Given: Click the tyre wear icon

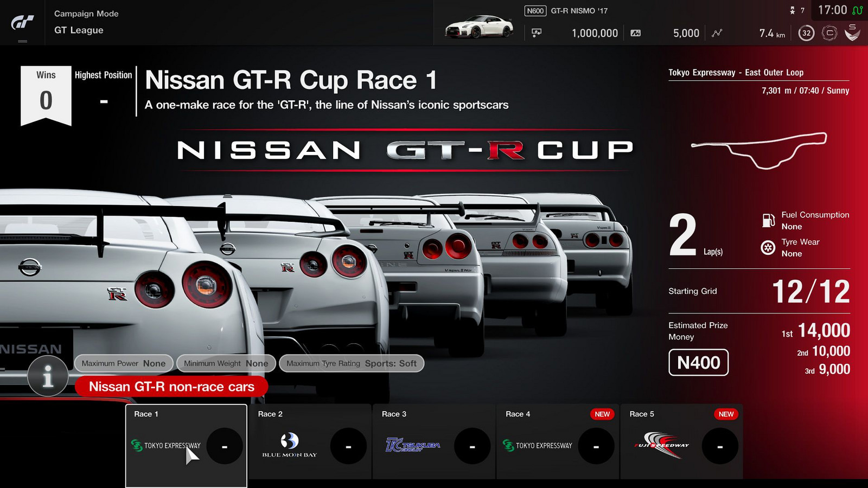Looking at the screenshot, I should coord(768,247).
